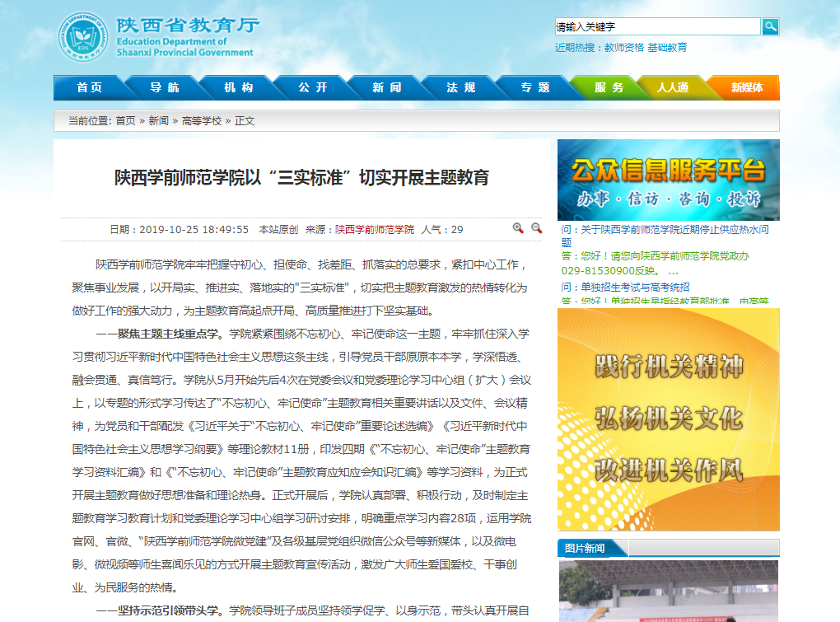Go to 高等学校 in the breadcrumb
Image resolution: width=840 pixels, height=622 pixels.
click(202, 120)
